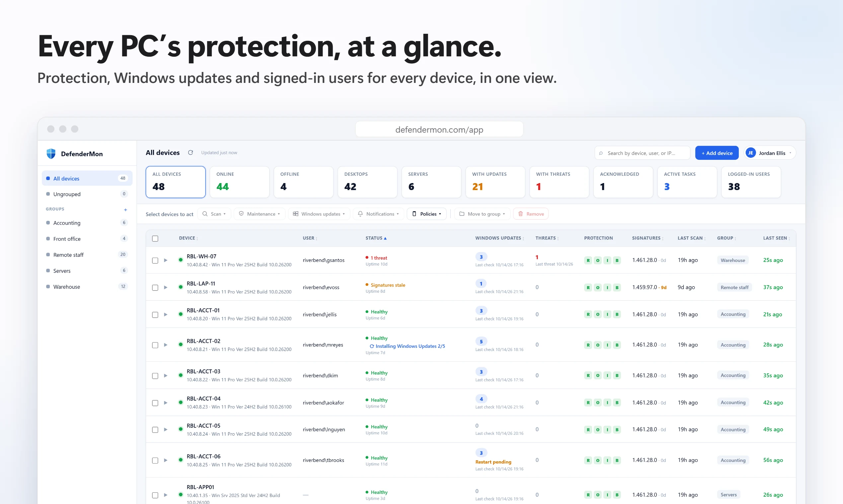Image resolution: width=843 pixels, height=504 pixels.
Task: Expand the RBL-ACCT-02 row details
Action: click(166, 345)
